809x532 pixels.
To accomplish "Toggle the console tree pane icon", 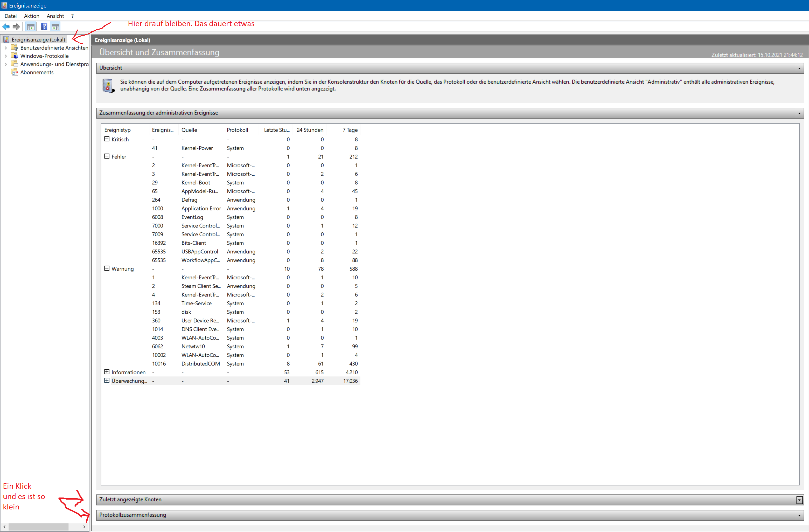I will click(x=31, y=26).
